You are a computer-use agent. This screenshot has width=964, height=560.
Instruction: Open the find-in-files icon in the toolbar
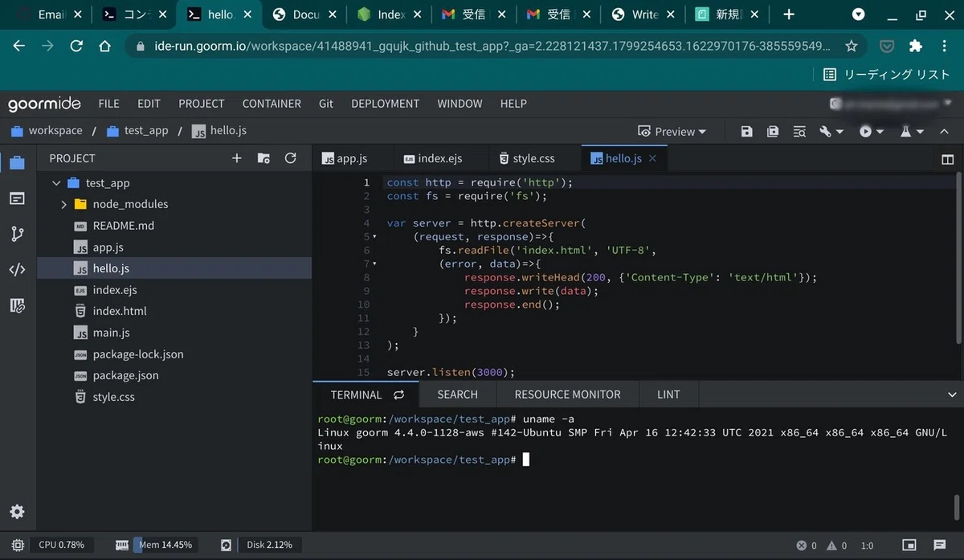tap(799, 132)
